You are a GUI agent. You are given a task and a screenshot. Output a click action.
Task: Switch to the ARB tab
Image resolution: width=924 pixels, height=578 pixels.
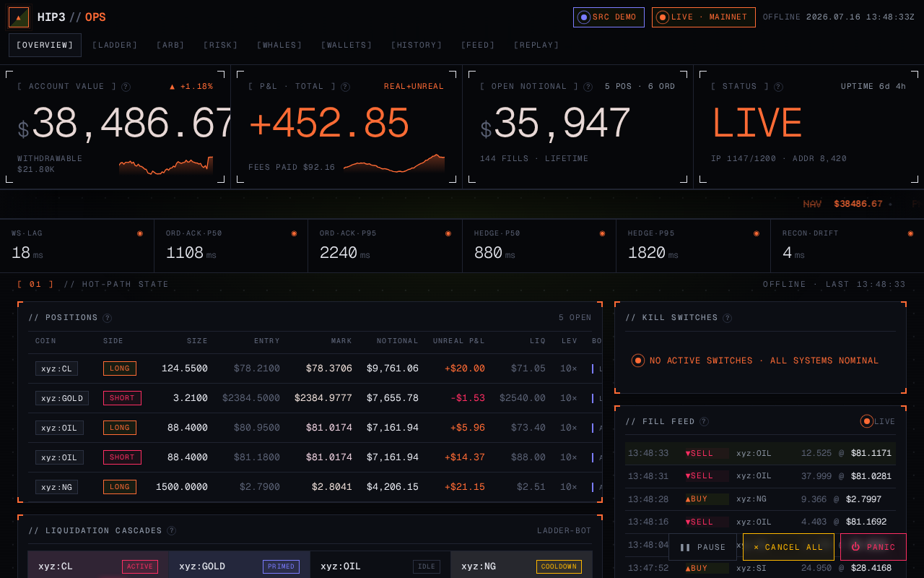pos(171,45)
